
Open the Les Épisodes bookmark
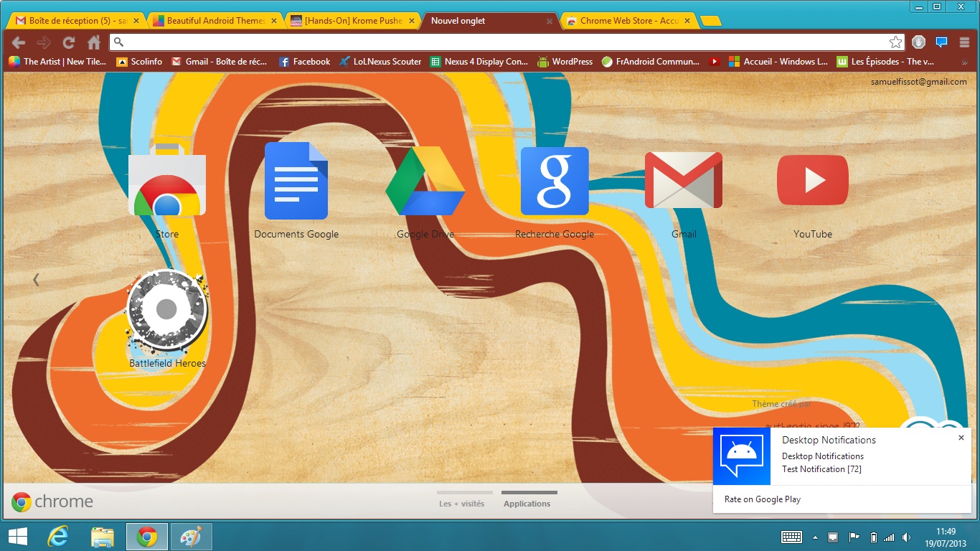click(885, 62)
